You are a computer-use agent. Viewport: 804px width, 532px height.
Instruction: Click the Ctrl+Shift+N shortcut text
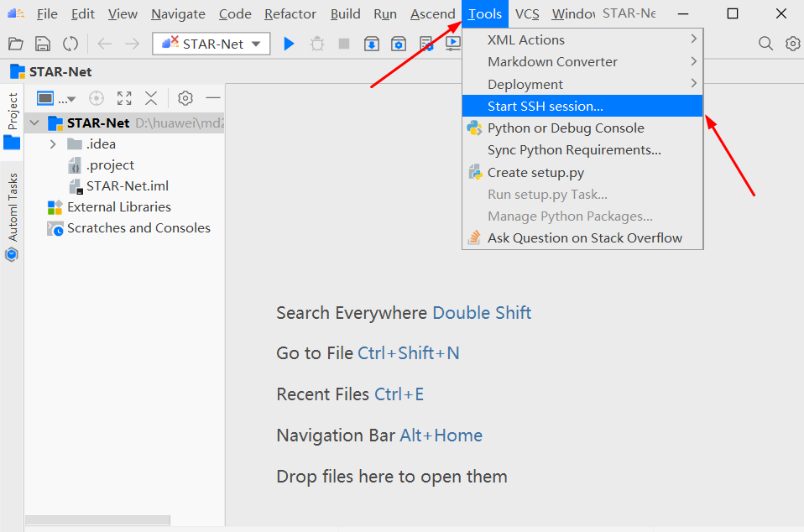[x=408, y=353]
